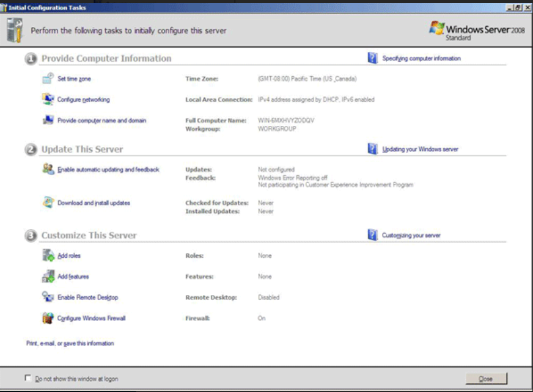Select the WORKGROUP value text
The height and width of the screenshot is (392, 533).
[x=277, y=129]
